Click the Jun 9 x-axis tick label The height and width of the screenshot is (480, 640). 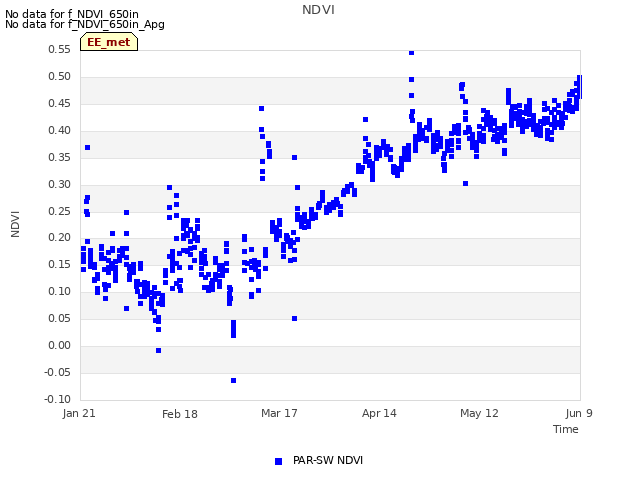(579, 413)
